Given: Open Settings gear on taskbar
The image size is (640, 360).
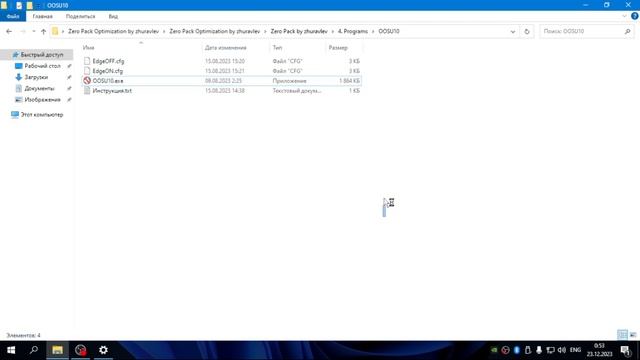Looking at the screenshot, I should point(103,350).
